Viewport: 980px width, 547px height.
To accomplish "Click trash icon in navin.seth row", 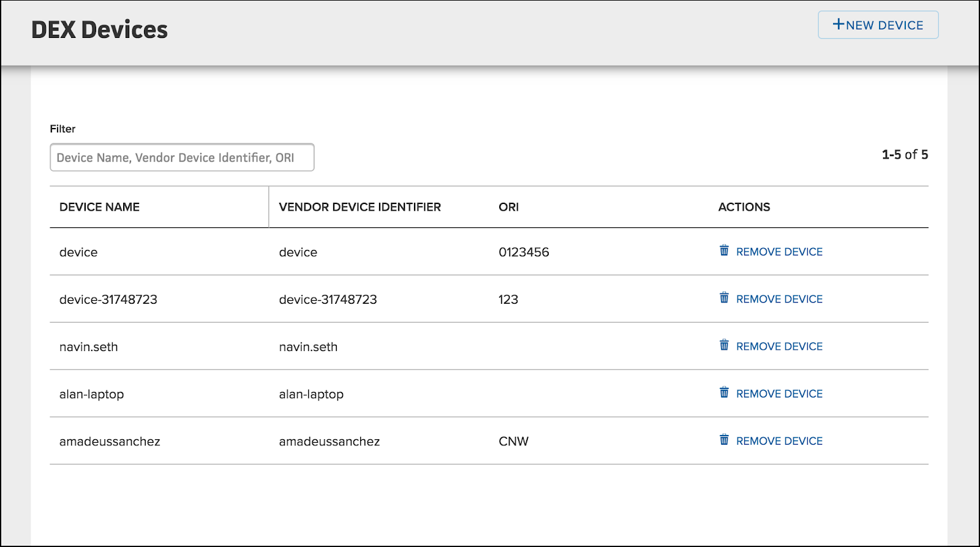I will point(724,345).
